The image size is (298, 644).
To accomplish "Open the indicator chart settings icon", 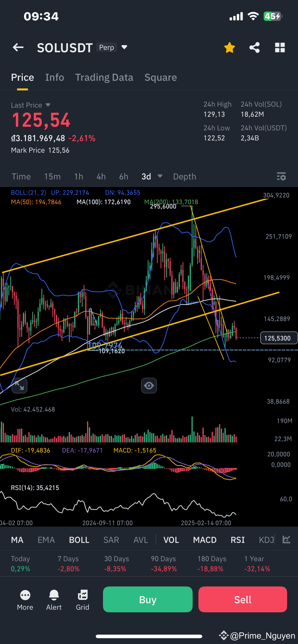I will tap(286, 539).
